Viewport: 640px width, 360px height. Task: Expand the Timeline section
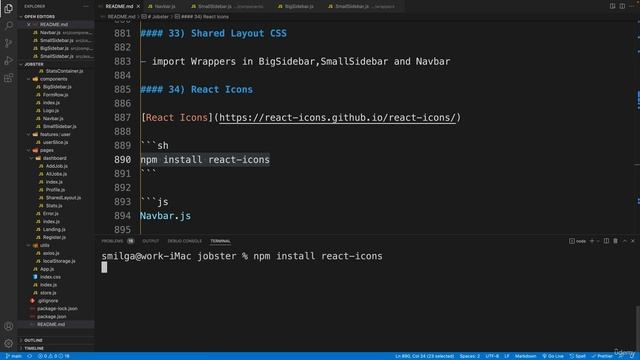[34, 348]
